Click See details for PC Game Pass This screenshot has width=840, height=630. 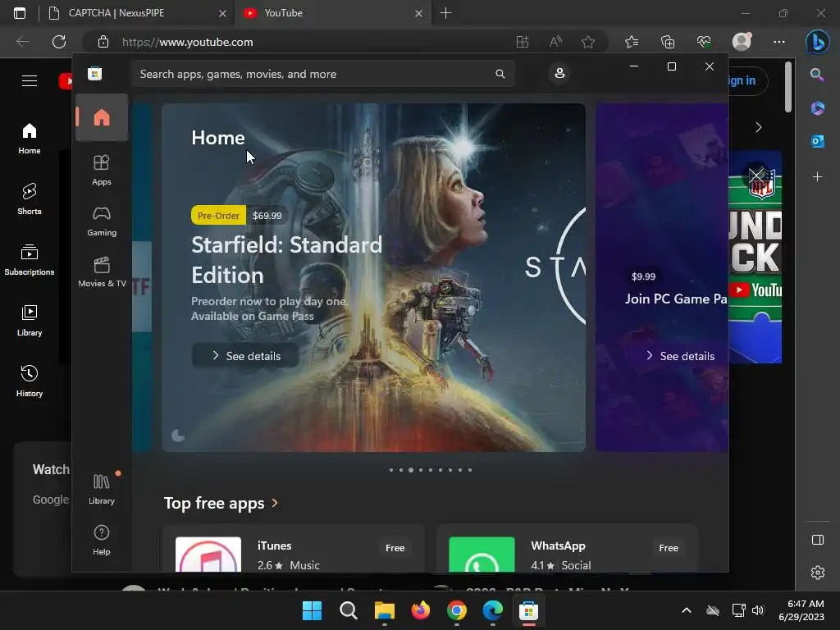click(x=680, y=356)
